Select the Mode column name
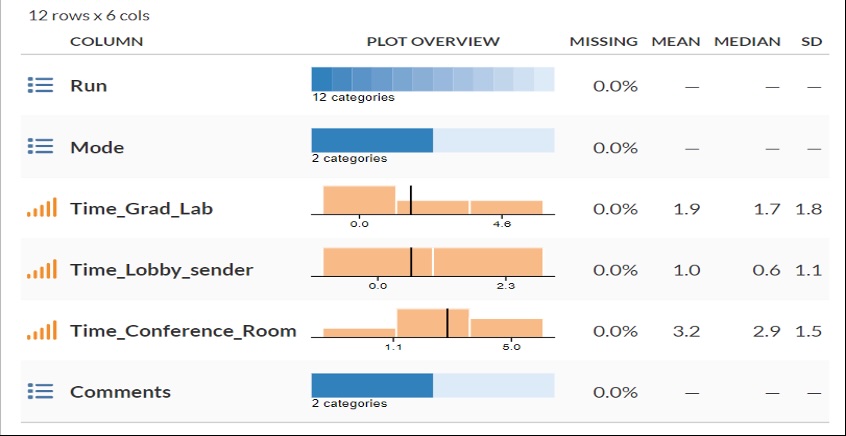This screenshot has height=436, width=846. click(x=97, y=147)
